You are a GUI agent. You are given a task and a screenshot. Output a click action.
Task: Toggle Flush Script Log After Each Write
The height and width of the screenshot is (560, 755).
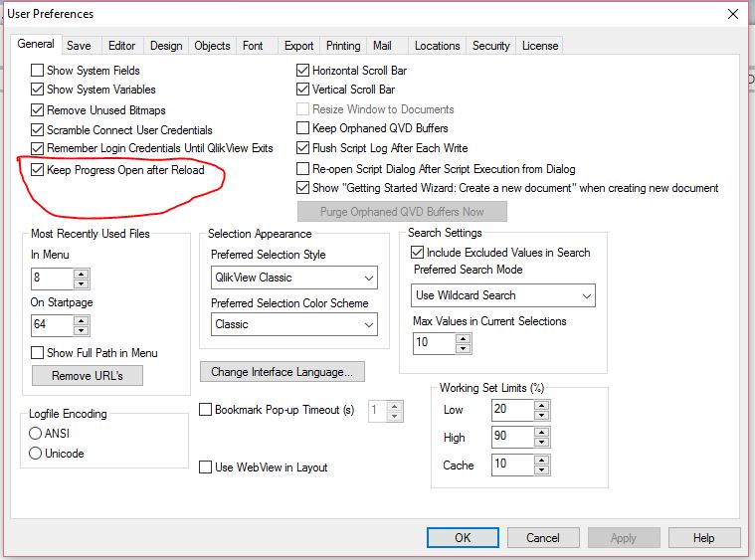(x=302, y=148)
